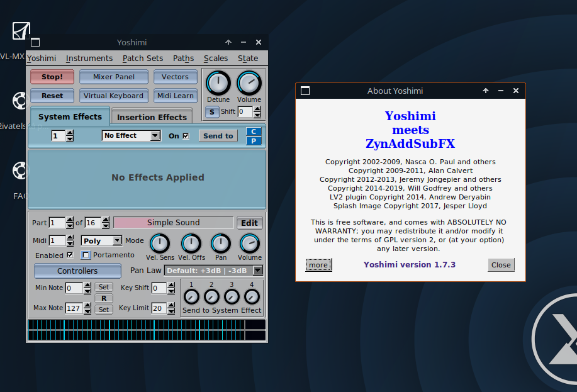Switch to the Insertion Effects tab

coord(152,116)
